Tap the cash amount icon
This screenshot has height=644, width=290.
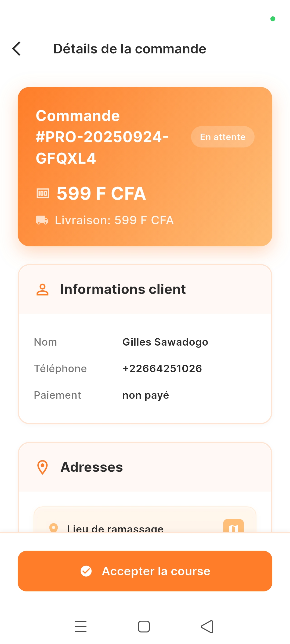point(43,193)
